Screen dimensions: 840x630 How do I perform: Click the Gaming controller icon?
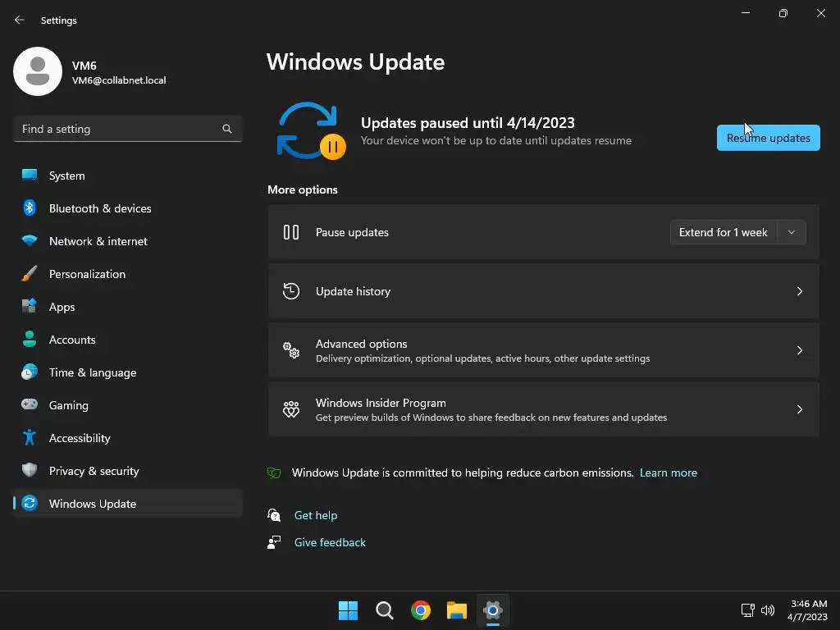(x=30, y=404)
